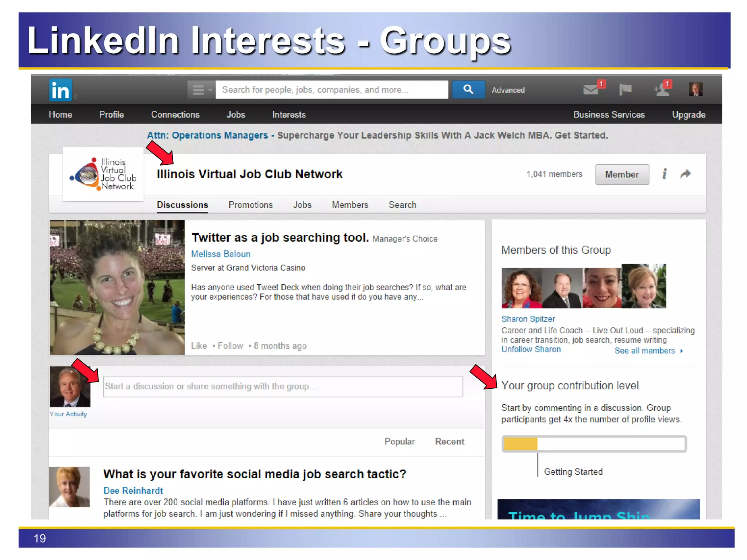Open Sharon Spitzer's profile
Screen dimensions: 747x560
coord(528,319)
